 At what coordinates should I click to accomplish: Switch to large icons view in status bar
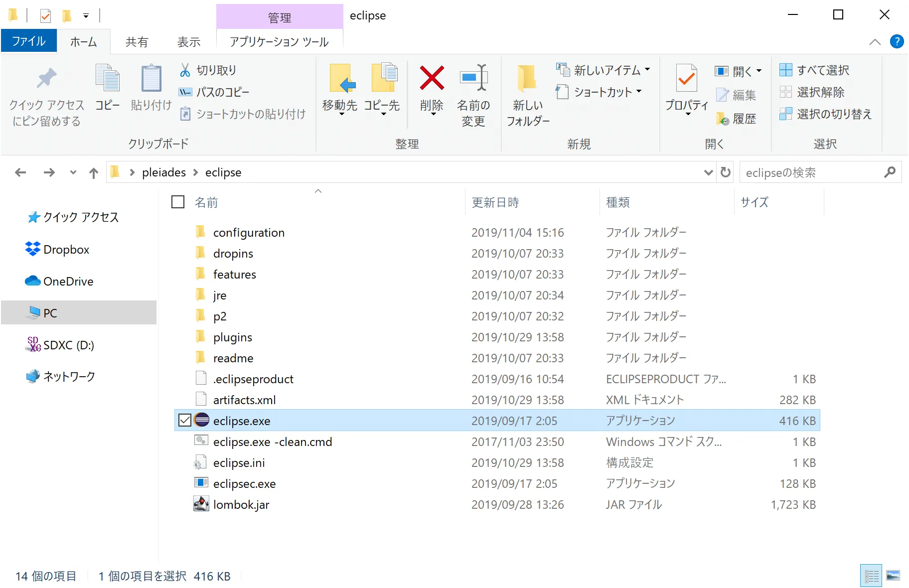pos(893,576)
